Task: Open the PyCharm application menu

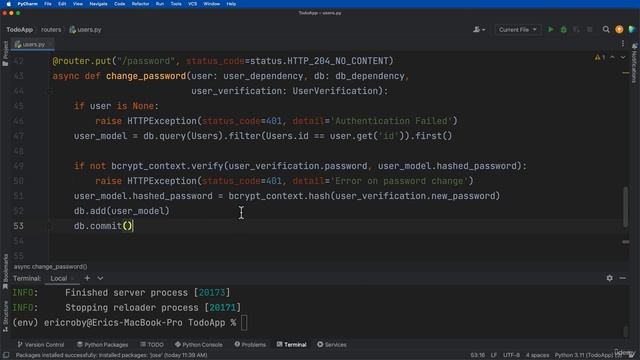Action: point(27,4)
